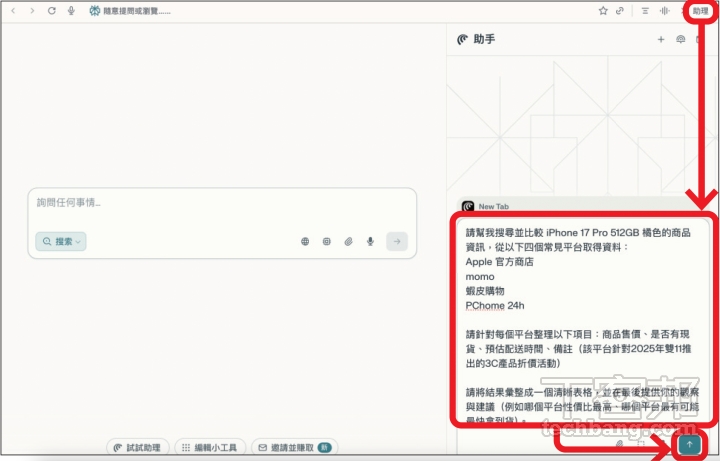Click the chip icon beside the globe
The width and height of the screenshot is (720, 461).
(326, 242)
